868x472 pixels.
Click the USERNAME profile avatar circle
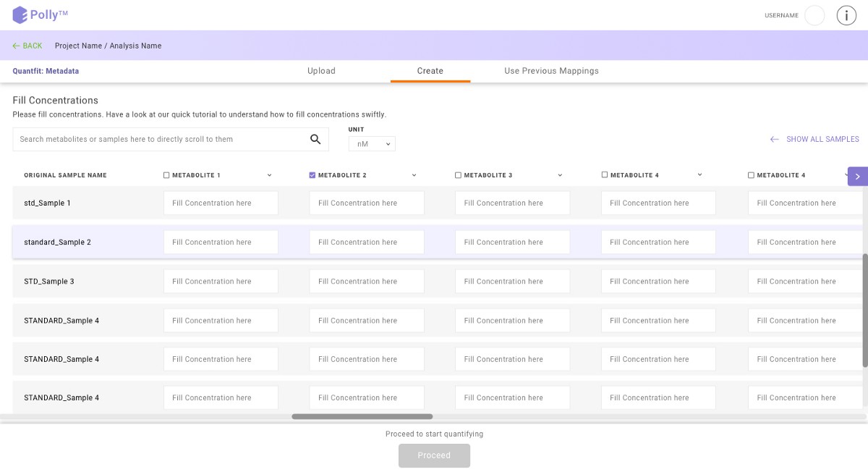[814, 14]
